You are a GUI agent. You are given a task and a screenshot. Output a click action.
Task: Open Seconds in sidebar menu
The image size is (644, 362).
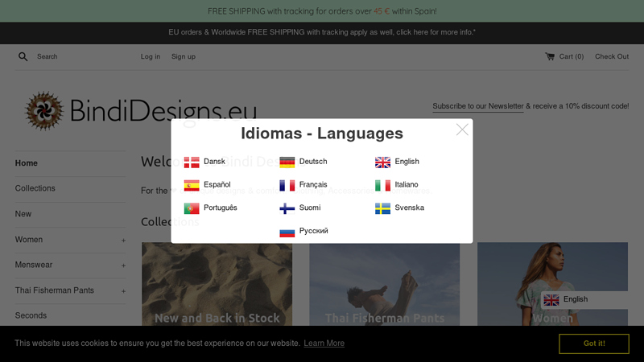coord(31,315)
